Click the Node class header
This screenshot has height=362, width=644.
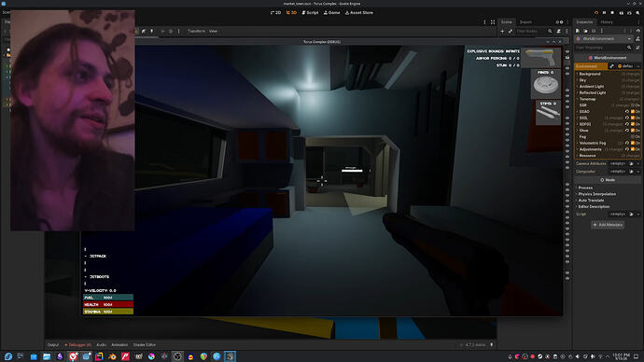click(608, 180)
